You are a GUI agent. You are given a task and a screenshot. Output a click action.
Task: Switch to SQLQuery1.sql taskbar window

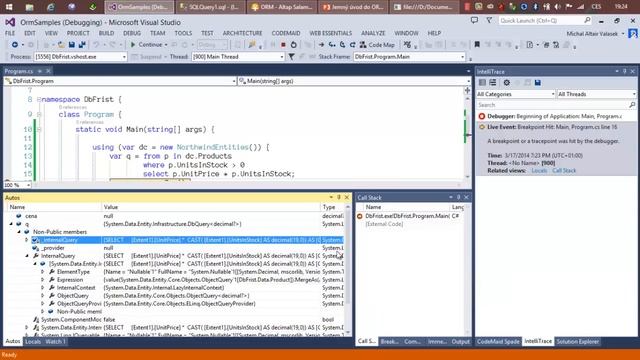tap(211, 7)
